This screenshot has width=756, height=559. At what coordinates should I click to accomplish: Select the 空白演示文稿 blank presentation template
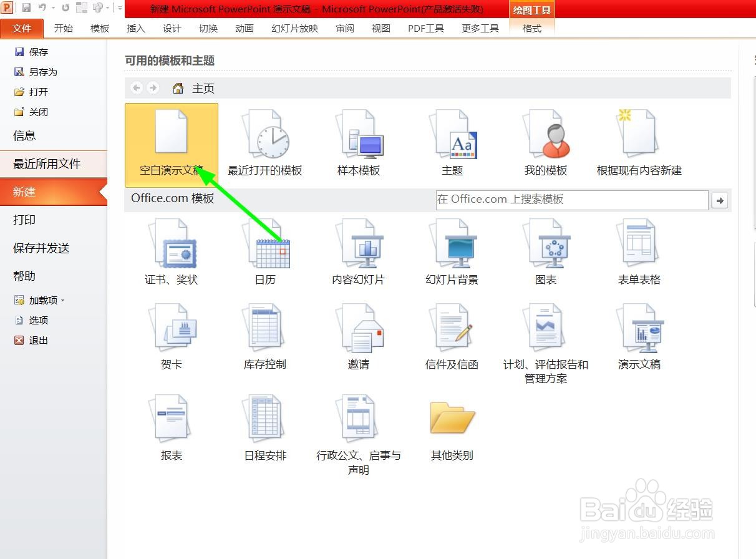(172, 145)
